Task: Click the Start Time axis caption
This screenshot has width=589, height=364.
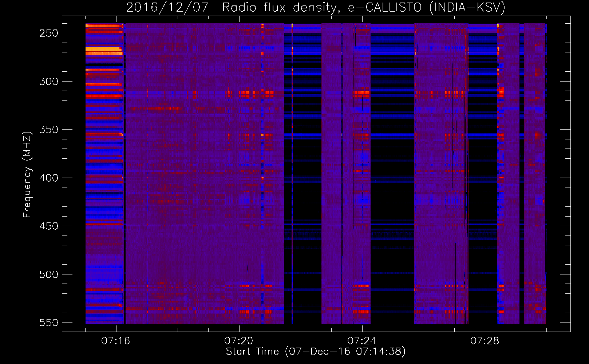Action: pos(316,352)
